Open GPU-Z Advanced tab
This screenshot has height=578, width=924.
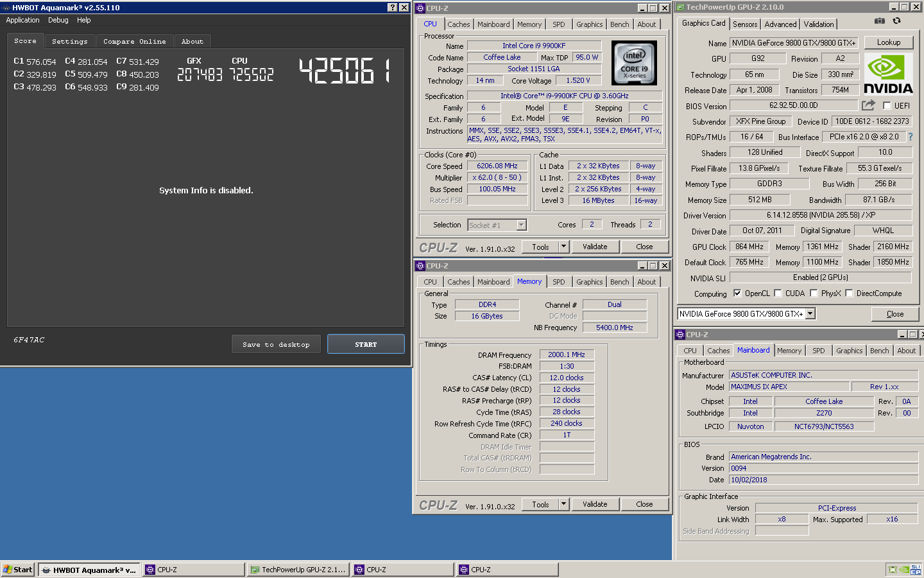coord(780,24)
